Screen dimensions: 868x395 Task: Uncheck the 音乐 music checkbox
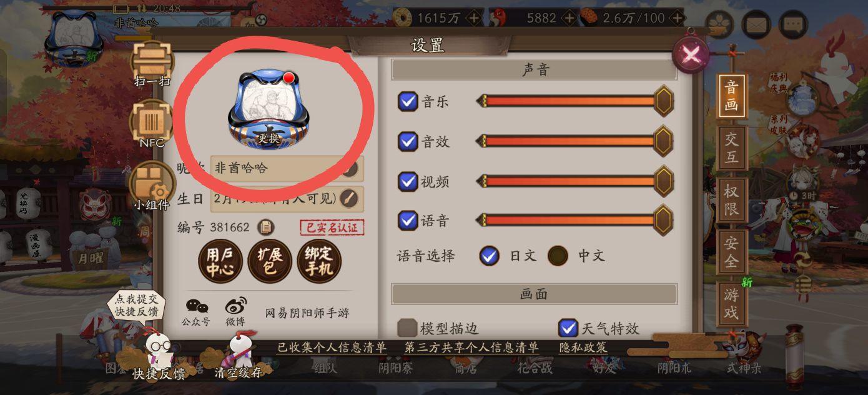pos(408,101)
